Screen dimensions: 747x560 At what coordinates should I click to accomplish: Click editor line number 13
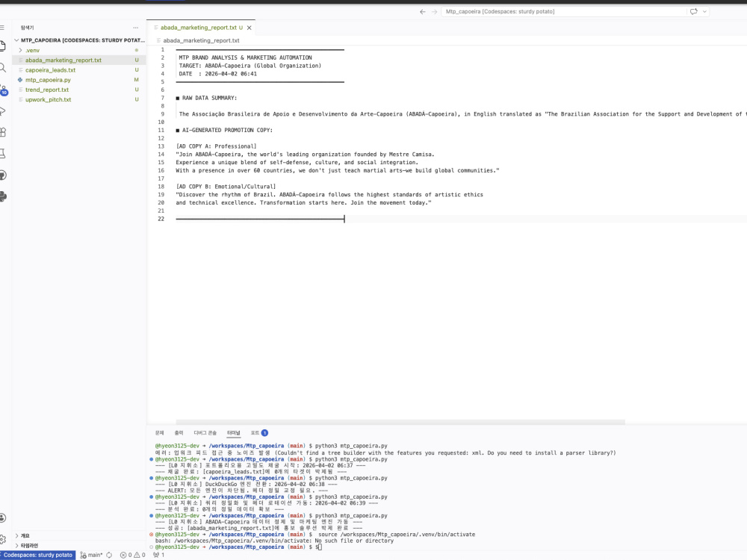point(161,146)
